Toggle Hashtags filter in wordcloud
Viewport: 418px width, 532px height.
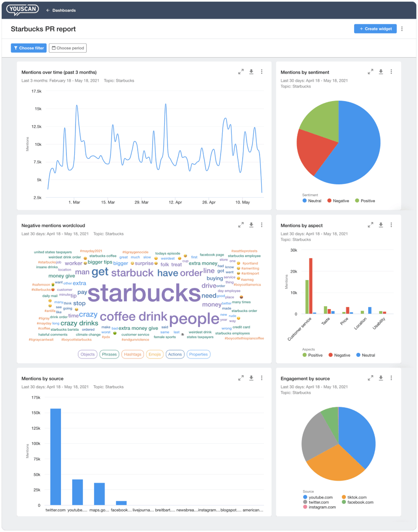tap(133, 354)
